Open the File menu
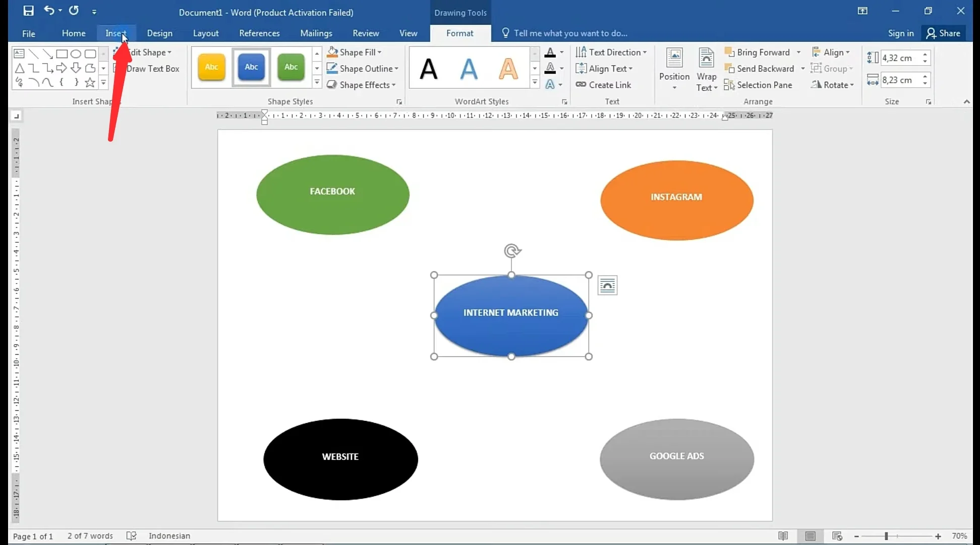Screen dimensions: 980x545 [29, 33]
